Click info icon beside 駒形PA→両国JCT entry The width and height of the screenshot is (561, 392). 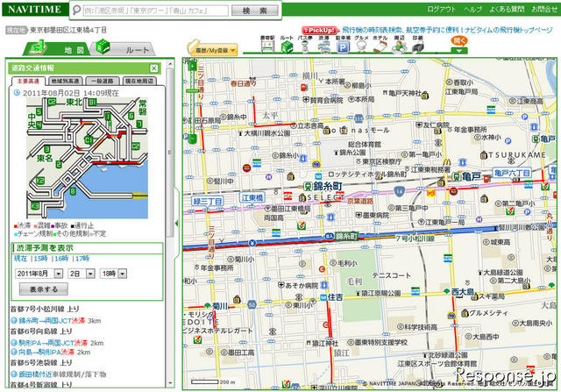click(x=14, y=343)
